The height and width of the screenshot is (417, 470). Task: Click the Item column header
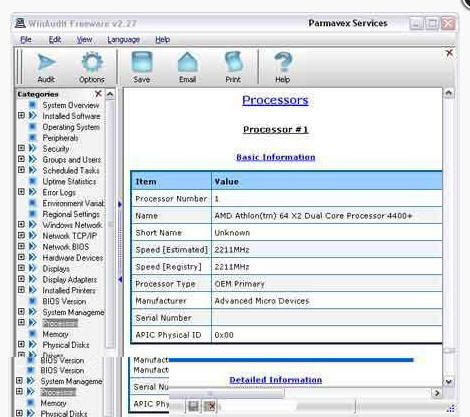[171, 181]
